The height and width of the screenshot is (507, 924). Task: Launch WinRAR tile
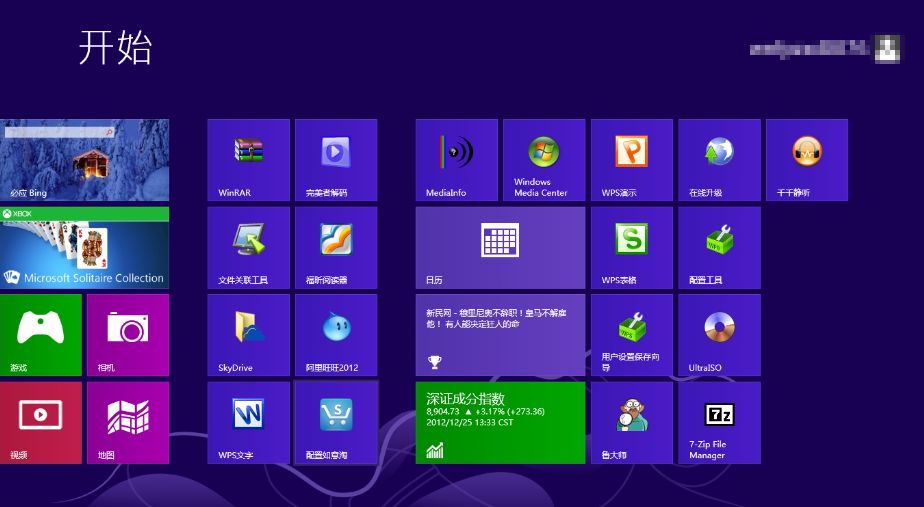[249, 160]
